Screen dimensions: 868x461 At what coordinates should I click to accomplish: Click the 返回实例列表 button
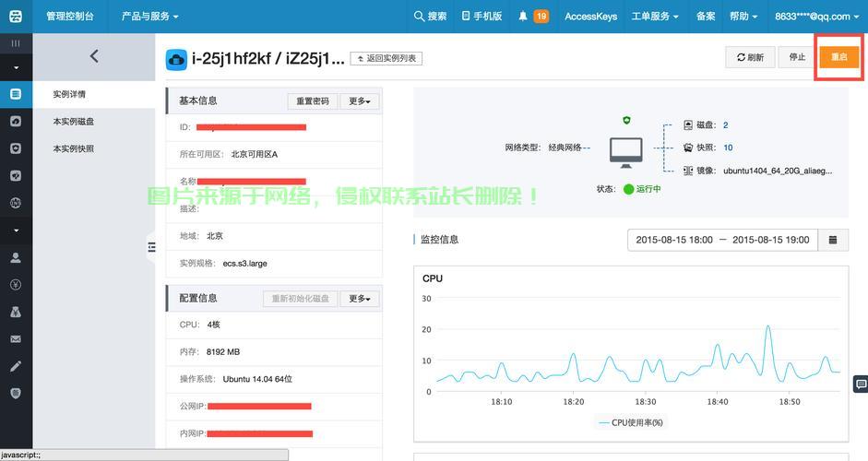coord(386,58)
